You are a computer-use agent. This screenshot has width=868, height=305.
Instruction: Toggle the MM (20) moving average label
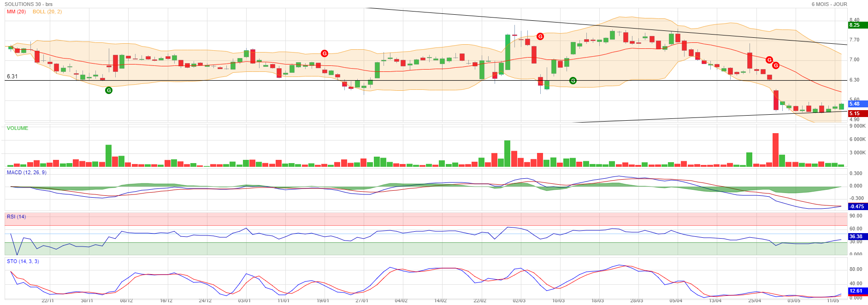[17, 12]
